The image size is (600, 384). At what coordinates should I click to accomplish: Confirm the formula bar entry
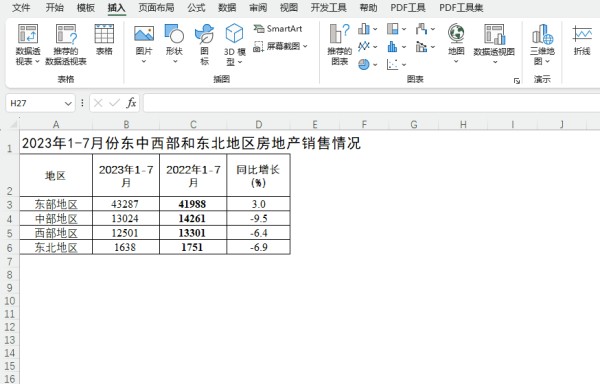[114, 103]
